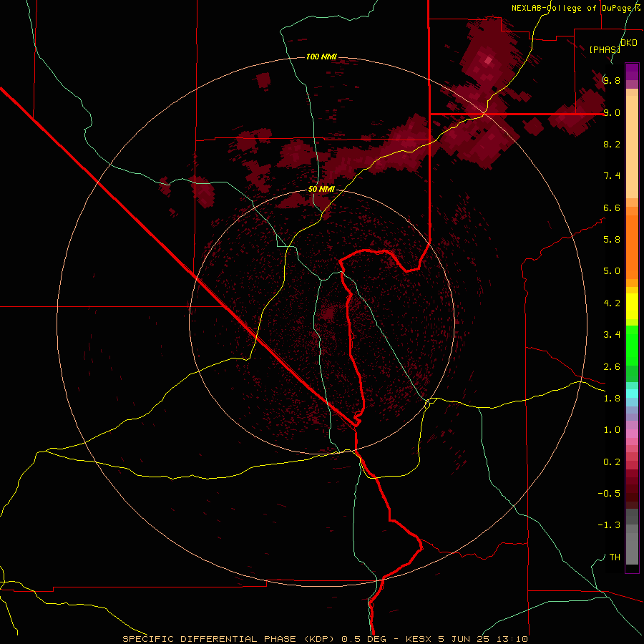Pick the cyan segment of the color bar
The width and height of the screenshot is (644, 644).
[x=632, y=393]
